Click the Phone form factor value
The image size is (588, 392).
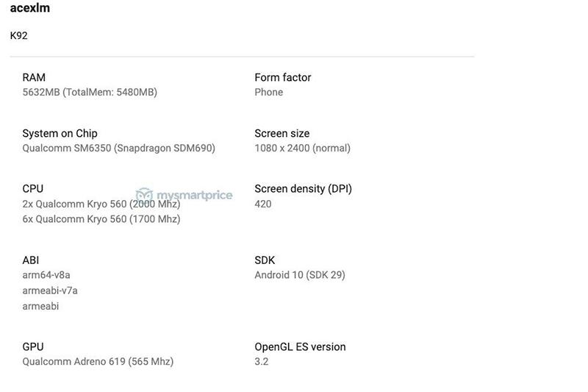tap(268, 92)
